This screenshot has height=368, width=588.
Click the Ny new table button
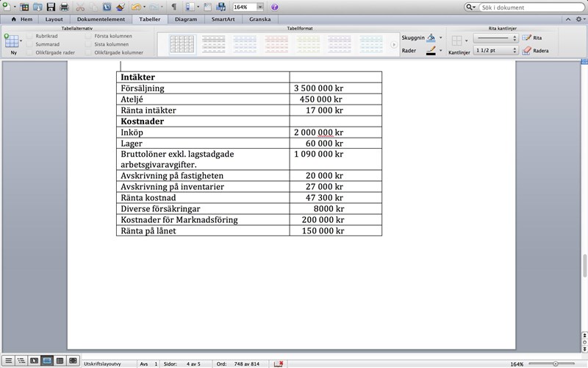12,44
